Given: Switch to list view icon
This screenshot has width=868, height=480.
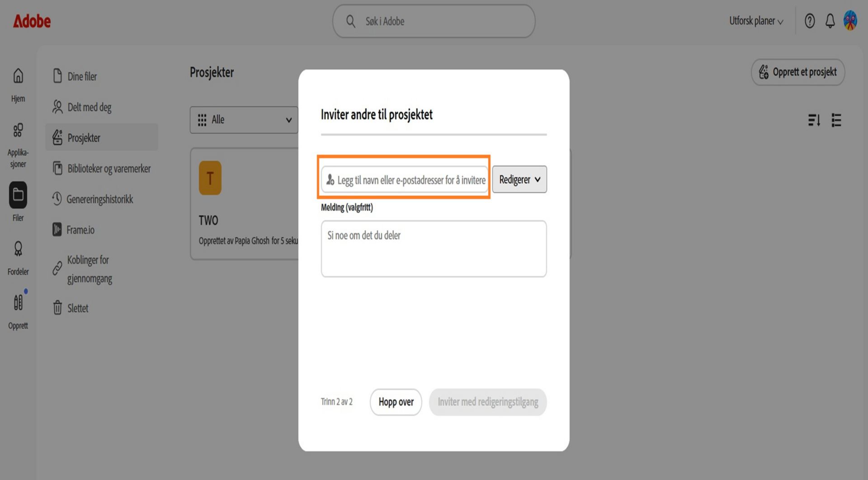Looking at the screenshot, I should point(836,120).
